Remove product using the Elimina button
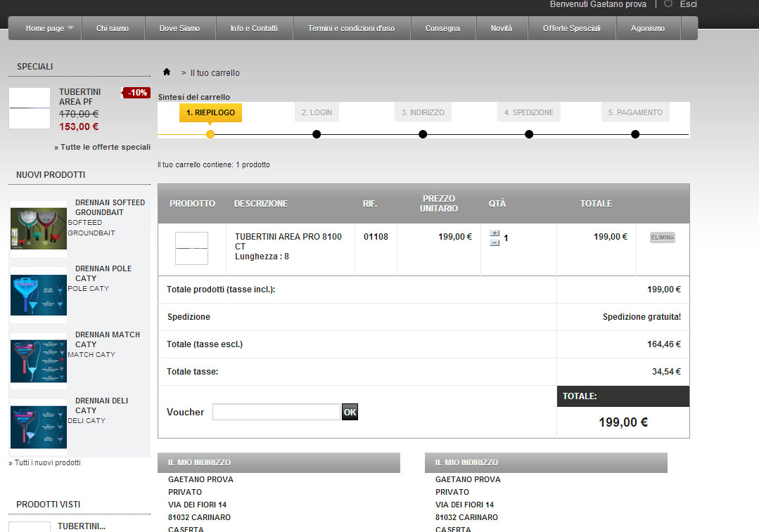The image size is (759, 532). tap(663, 238)
